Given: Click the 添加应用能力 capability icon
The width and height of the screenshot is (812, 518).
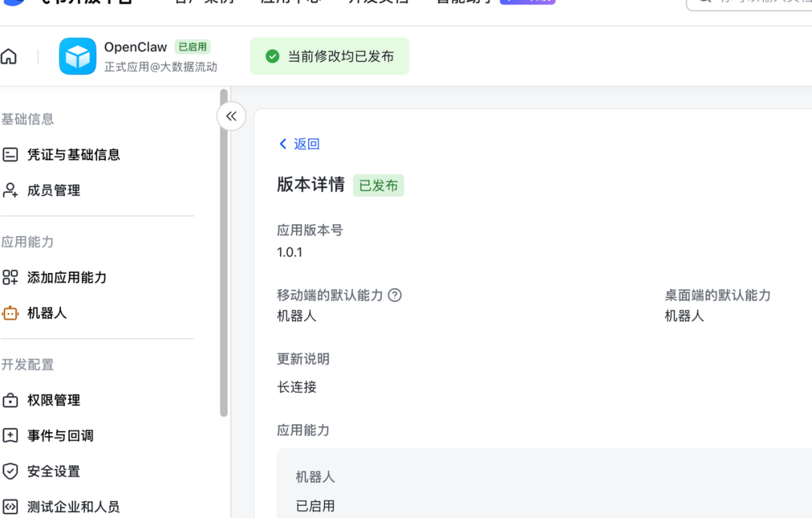Looking at the screenshot, I should 11,277.
